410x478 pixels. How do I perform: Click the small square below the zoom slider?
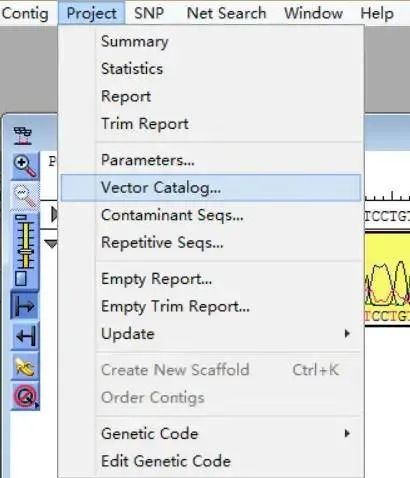(x=21, y=279)
